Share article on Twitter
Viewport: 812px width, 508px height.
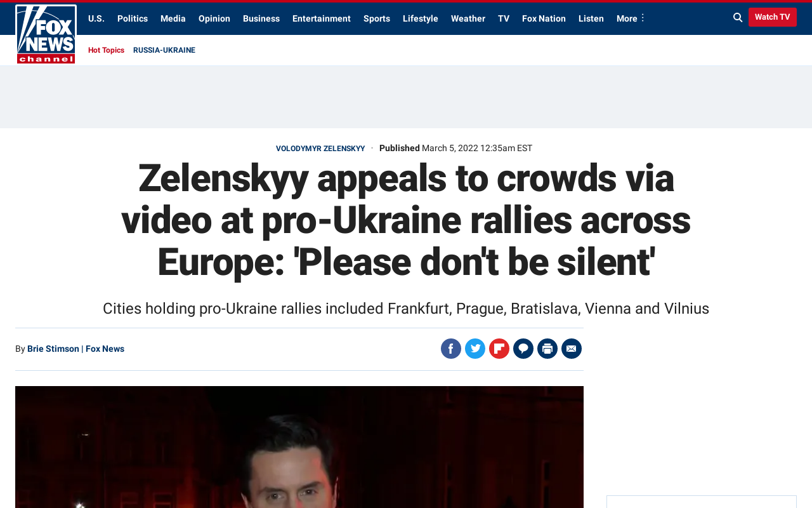click(475, 349)
